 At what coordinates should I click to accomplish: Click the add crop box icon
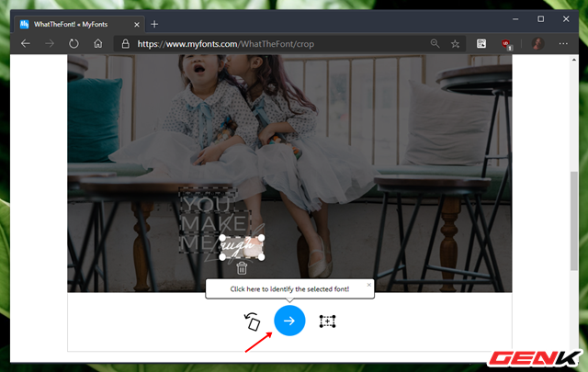[327, 321]
